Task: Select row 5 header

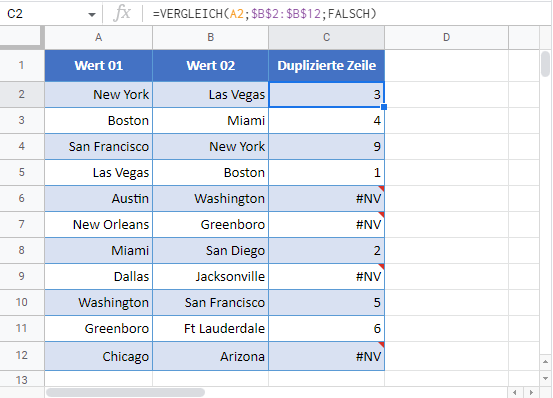Action: pos(22,172)
